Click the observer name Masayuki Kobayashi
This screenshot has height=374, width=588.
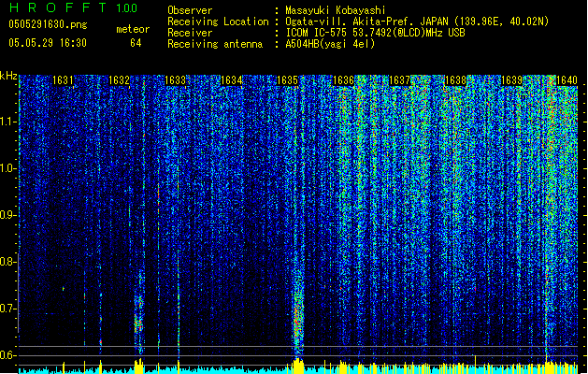pyautogui.click(x=336, y=10)
